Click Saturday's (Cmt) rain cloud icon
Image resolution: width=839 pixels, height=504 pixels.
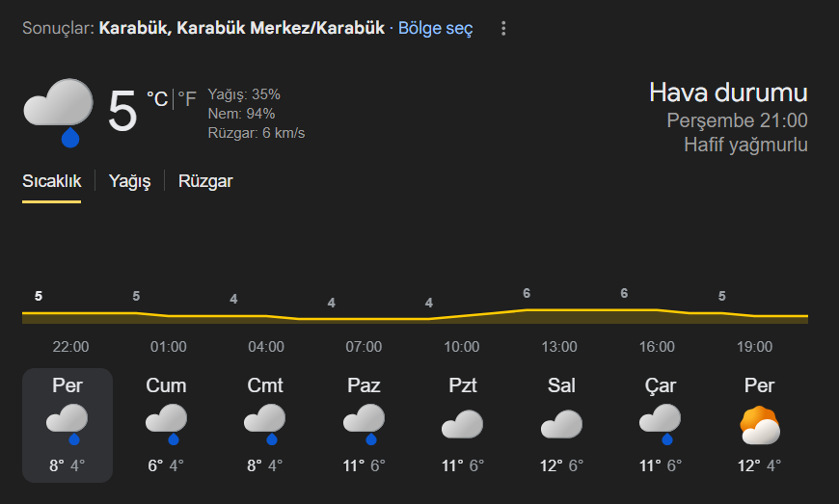(265, 423)
